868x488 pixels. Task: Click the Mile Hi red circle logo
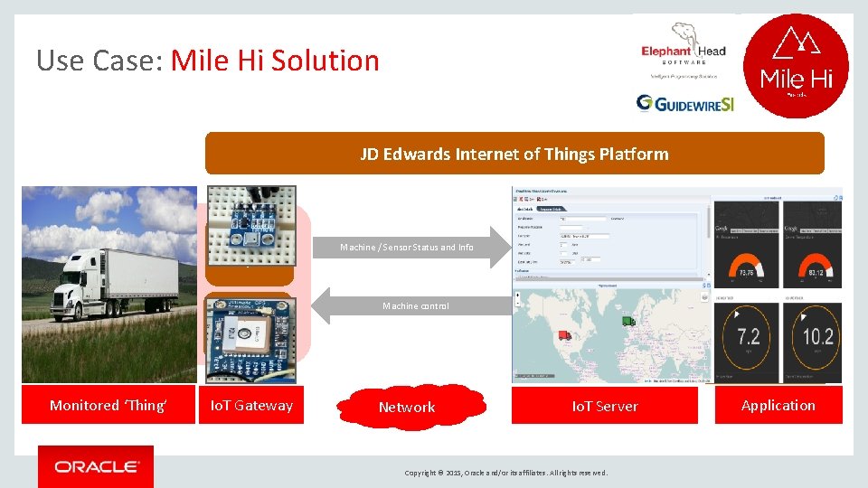coord(796,66)
